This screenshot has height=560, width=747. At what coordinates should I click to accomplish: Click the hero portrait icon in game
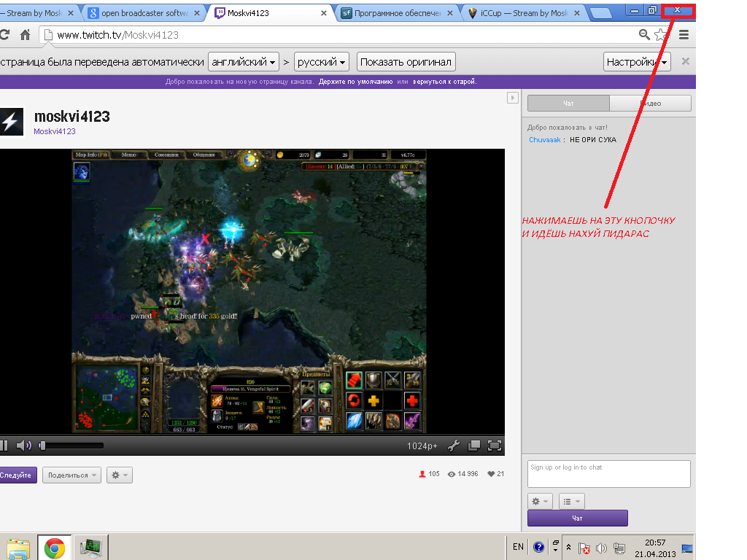tap(82, 171)
